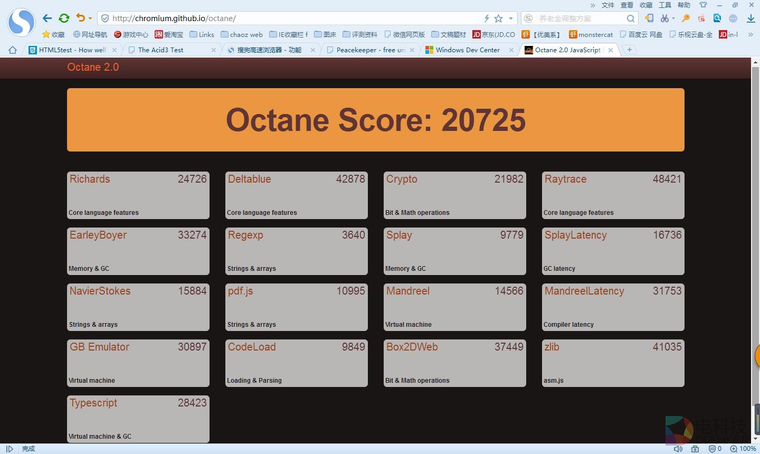Bookmark the page with the star icon
The width and height of the screenshot is (760, 454).
499,18
